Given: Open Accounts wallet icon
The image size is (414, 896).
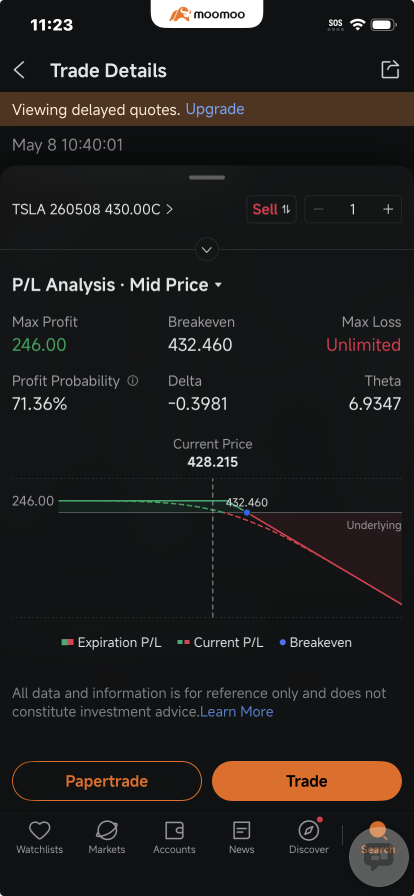Looking at the screenshot, I should (174, 830).
